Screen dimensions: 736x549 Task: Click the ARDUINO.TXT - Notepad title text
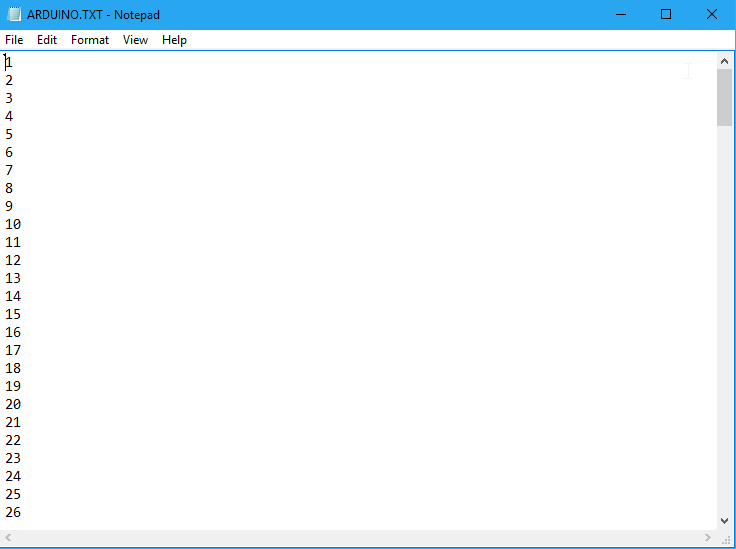93,14
